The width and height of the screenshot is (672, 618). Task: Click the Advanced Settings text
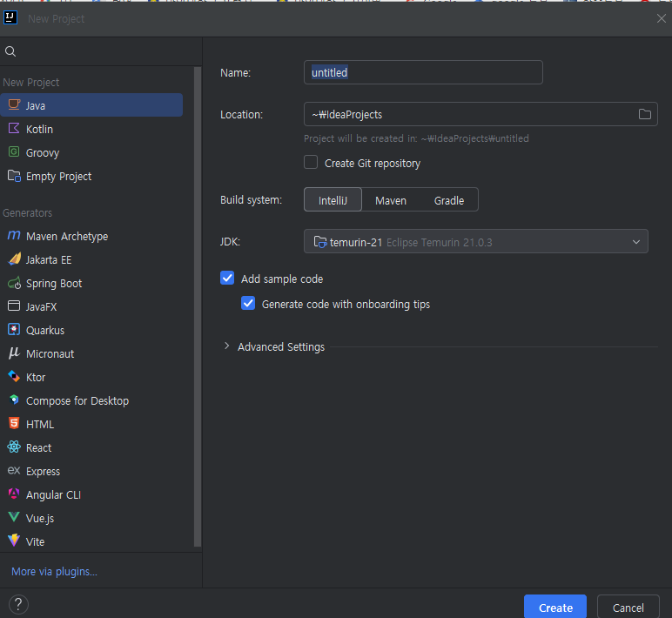281,346
